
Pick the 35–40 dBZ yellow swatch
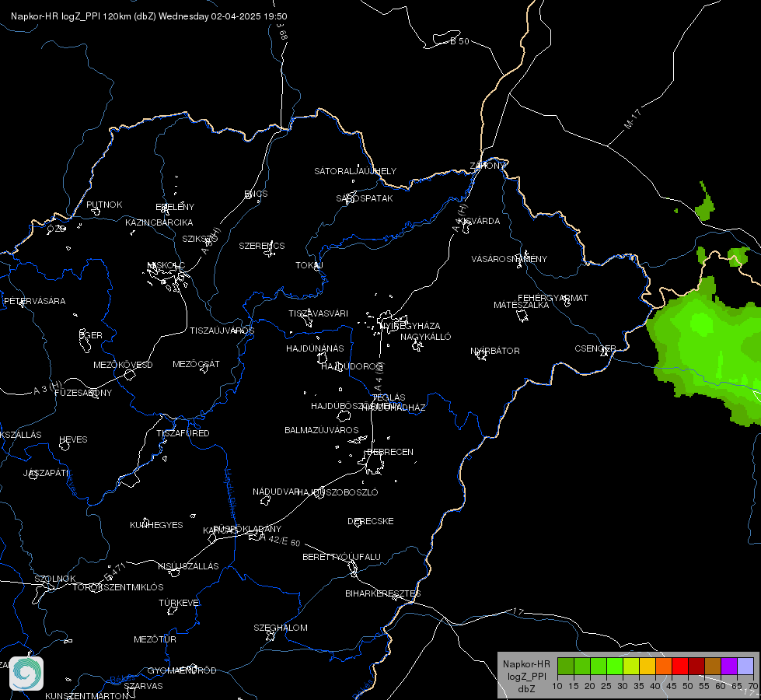648,666
